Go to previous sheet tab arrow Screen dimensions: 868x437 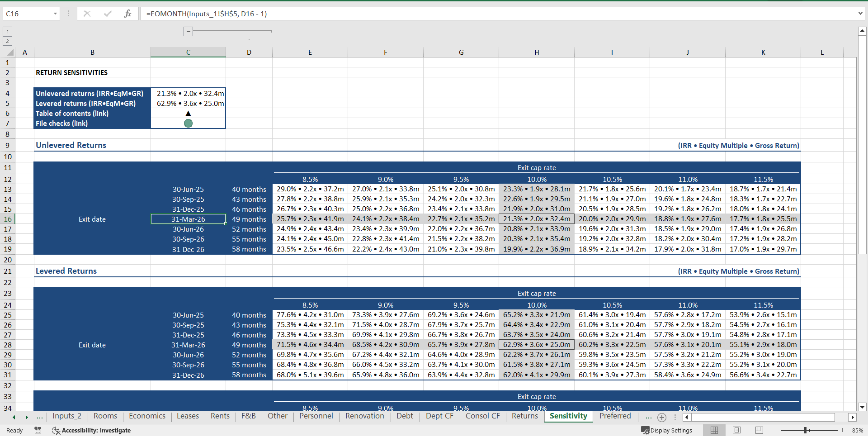(x=14, y=417)
